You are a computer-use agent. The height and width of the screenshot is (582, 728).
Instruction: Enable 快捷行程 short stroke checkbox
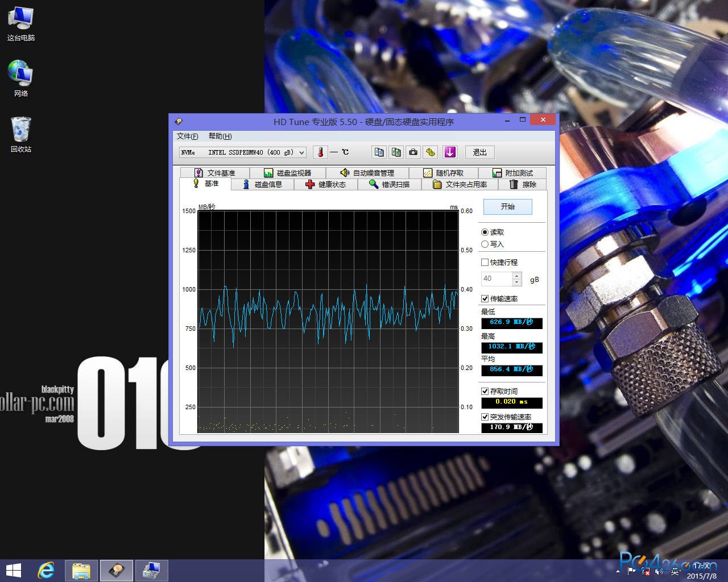point(485,262)
